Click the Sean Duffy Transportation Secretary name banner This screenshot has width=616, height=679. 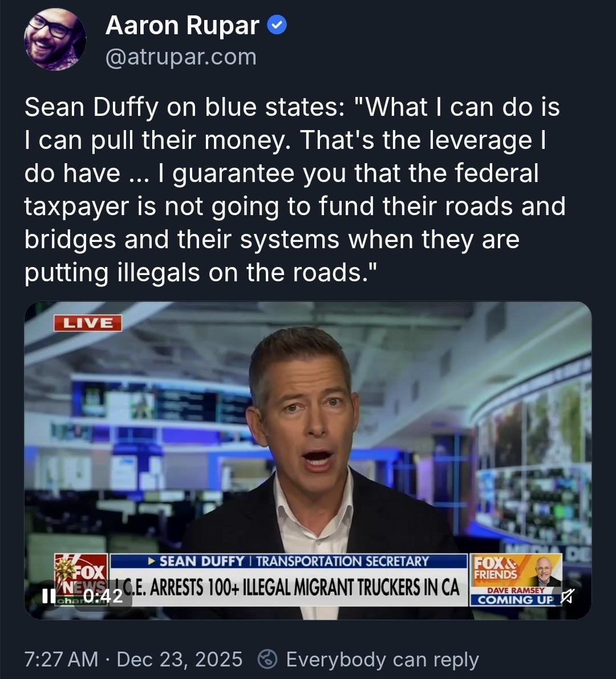(x=289, y=561)
